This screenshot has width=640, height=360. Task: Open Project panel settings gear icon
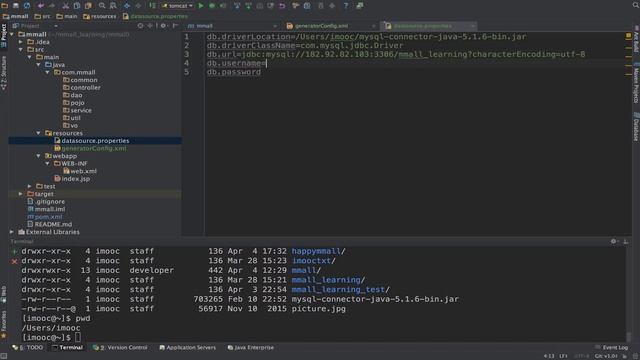pyautogui.click(x=163, y=26)
